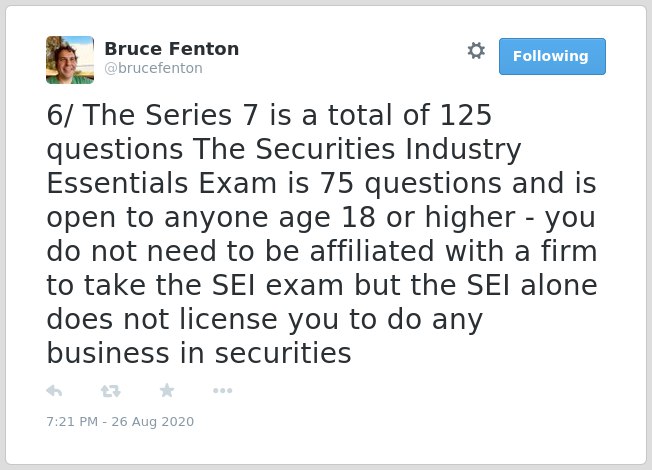Click the phrase "Securities Industry" in tweet
Image resolution: width=652 pixels, height=470 pixels.
[388, 149]
